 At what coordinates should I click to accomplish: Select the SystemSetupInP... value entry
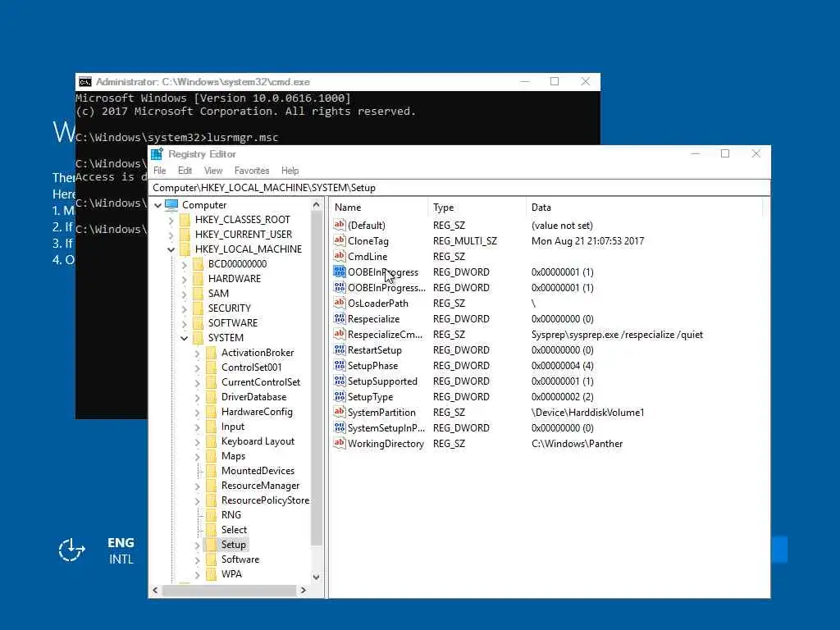(x=386, y=427)
